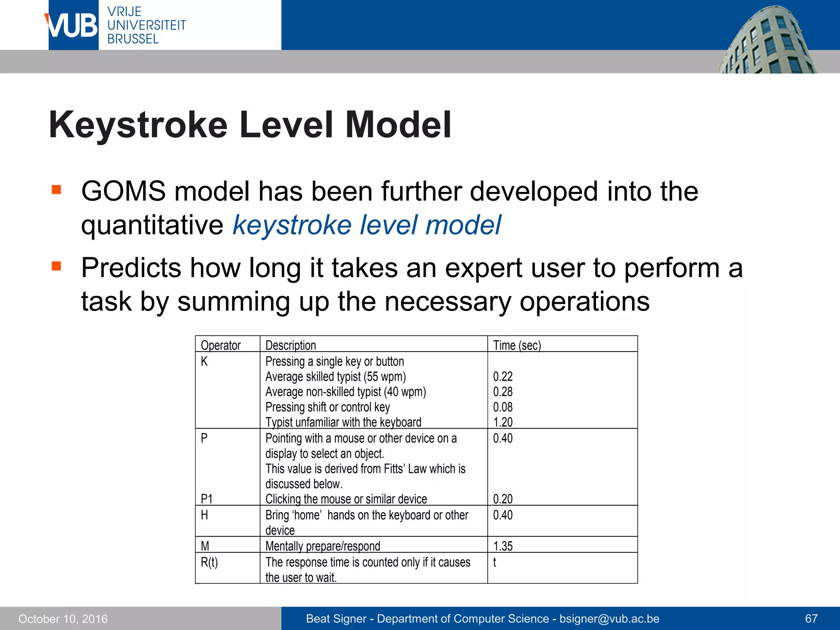Click the Mentally prepare/respond description
Viewport: 840px width, 630px height.
(x=323, y=546)
